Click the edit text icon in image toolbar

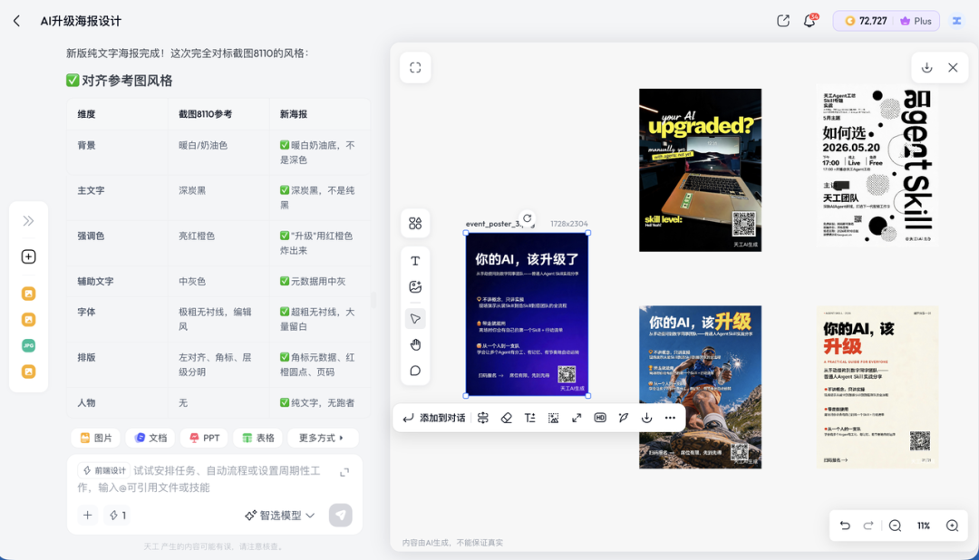point(530,418)
